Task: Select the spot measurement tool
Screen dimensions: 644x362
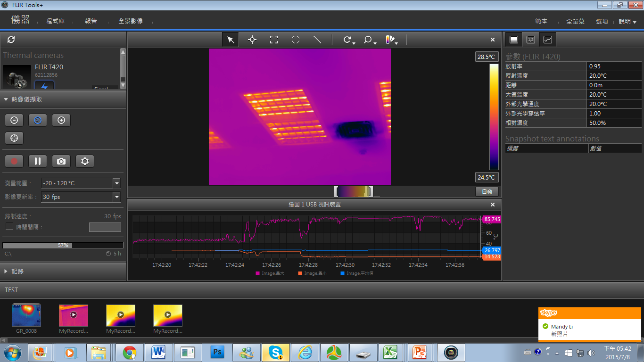Action: pos(252,40)
